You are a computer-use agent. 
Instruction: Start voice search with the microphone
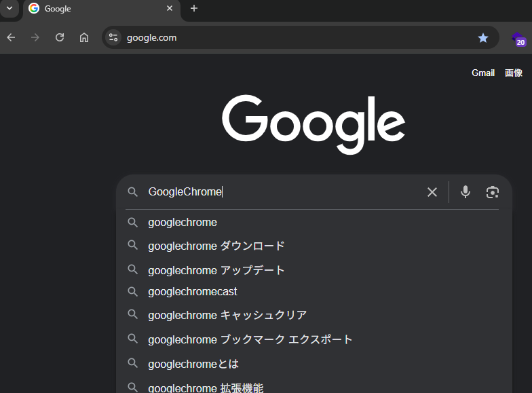pyautogui.click(x=465, y=192)
